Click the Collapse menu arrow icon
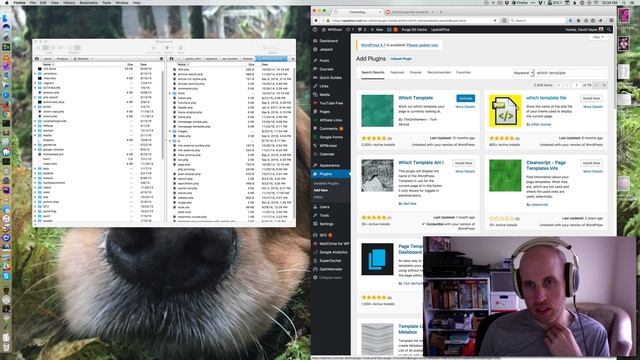640x360 pixels. pyautogui.click(x=315, y=278)
